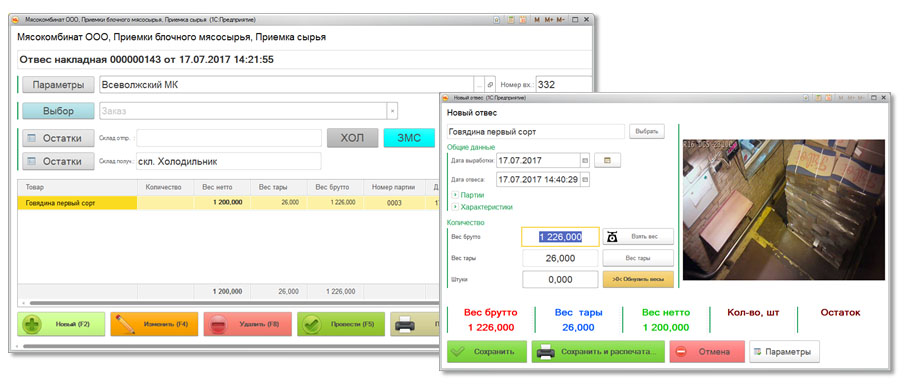This screenshot has width=905, height=385.
Task: Click calendar icon button beside Дата выработки
Action: (607, 160)
